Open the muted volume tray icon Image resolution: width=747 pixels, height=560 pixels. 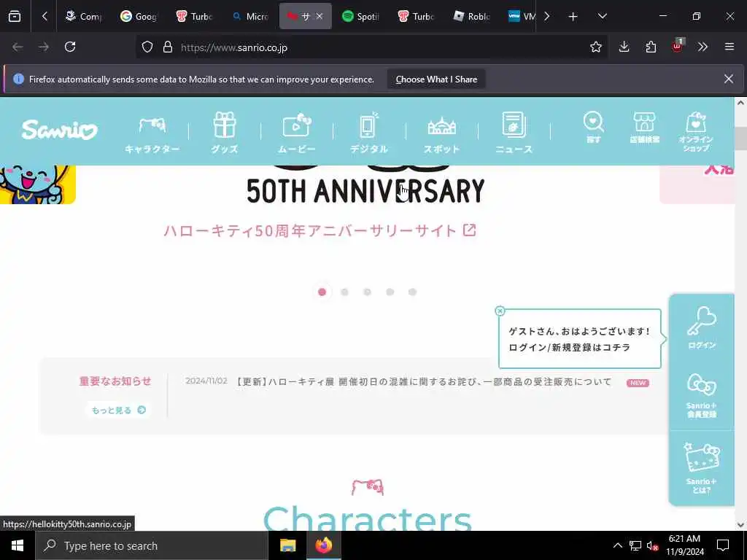(652, 545)
